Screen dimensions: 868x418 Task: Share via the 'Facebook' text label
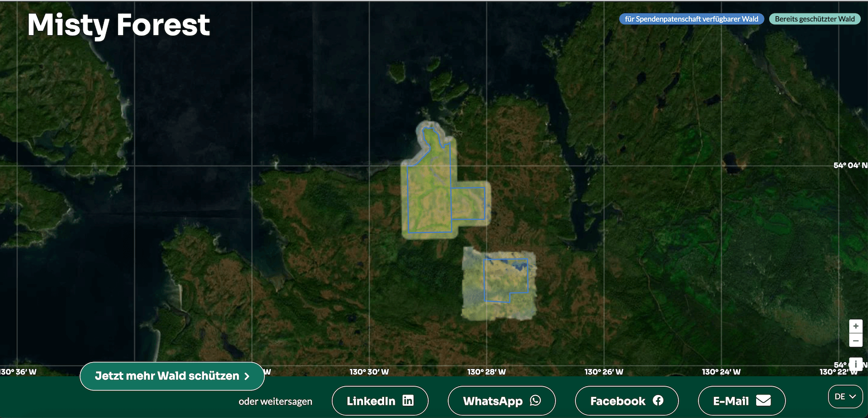click(x=617, y=401)
